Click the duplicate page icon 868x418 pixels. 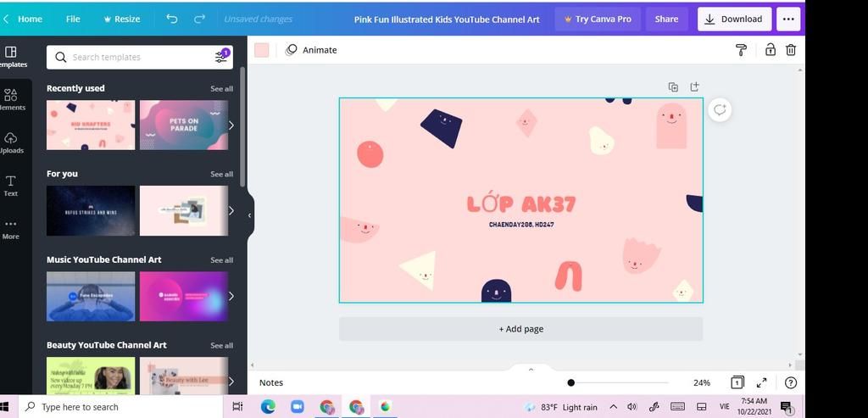coord(673,87)
